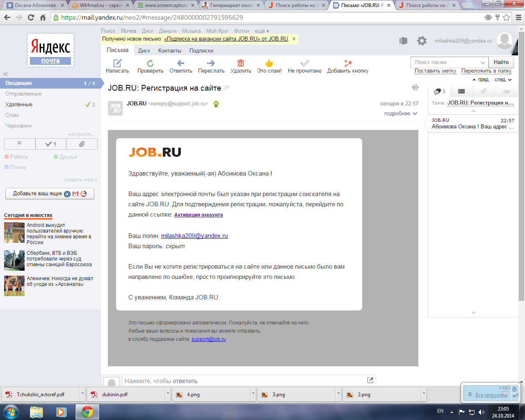Viewport: 525px width, 420px height.
Task: Switch to Диск tab
Action: (x=144, y=51)
